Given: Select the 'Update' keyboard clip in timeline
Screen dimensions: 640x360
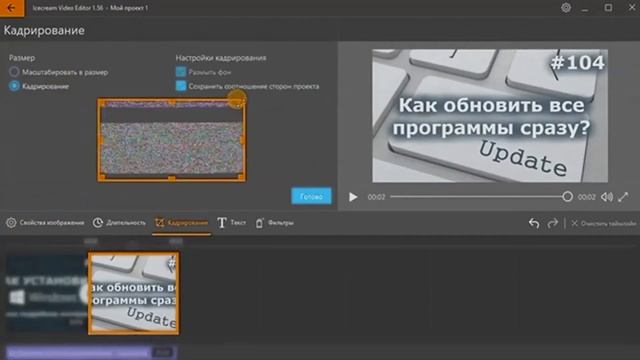Looking at the screenshot, I should pos(133,293).
